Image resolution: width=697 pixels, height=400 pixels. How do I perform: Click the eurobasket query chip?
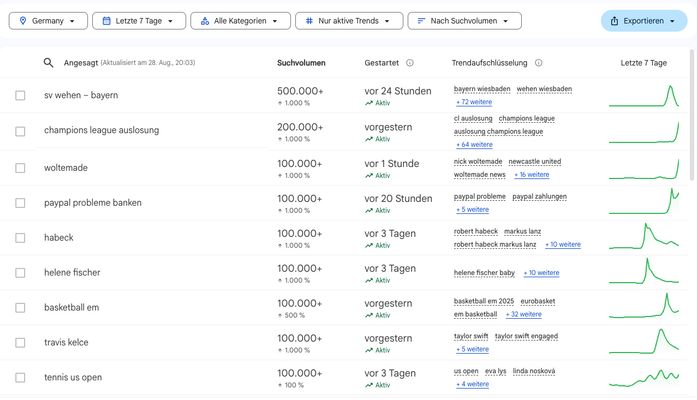[x=537, y=301]
